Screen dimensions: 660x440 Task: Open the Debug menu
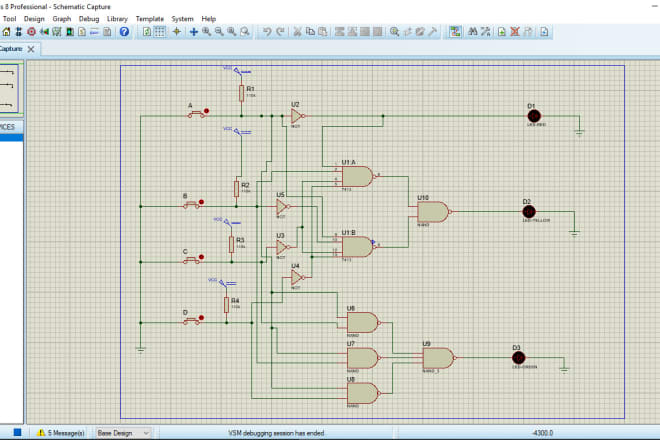(x=89, y=19)
